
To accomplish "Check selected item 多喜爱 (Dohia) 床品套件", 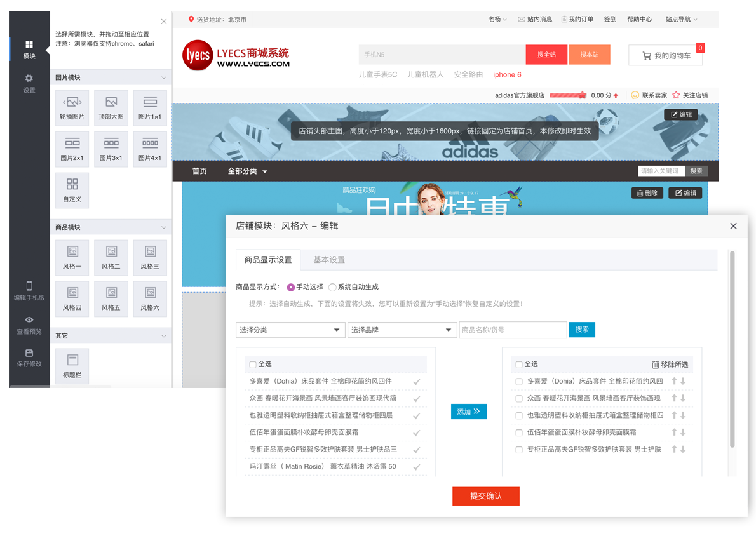I will pyautogui.click(x=519, y=382).
